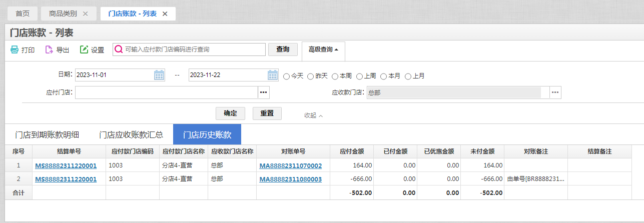The height and width of the screenshot is (223, 644).
Task: Open 应付门店 store picker ellipsis button
Action: (264, 92)
